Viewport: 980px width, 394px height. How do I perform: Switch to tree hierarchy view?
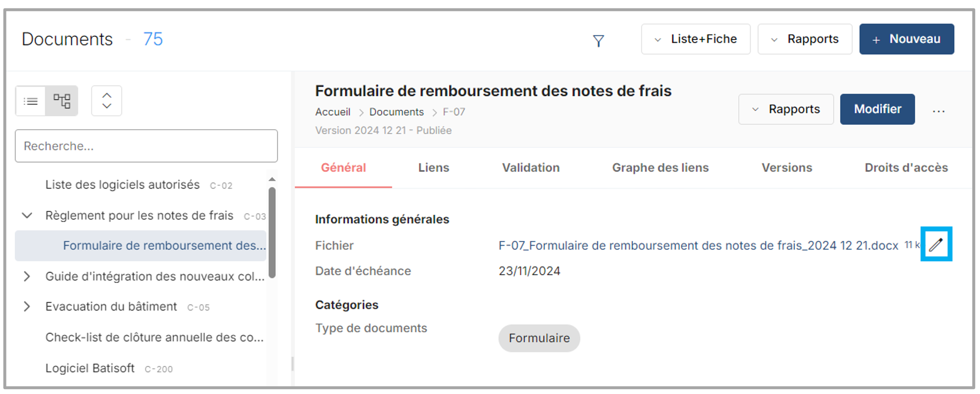coord(62,101)
